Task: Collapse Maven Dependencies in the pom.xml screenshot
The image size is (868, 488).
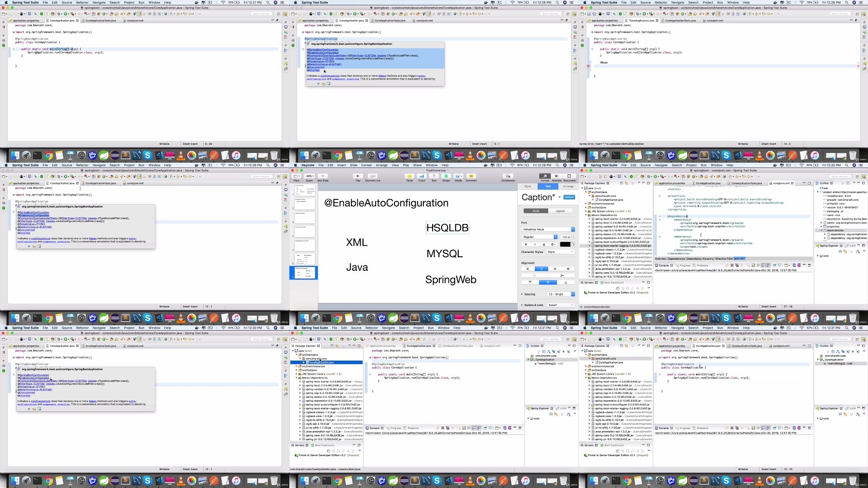Action: coord(586,215)
